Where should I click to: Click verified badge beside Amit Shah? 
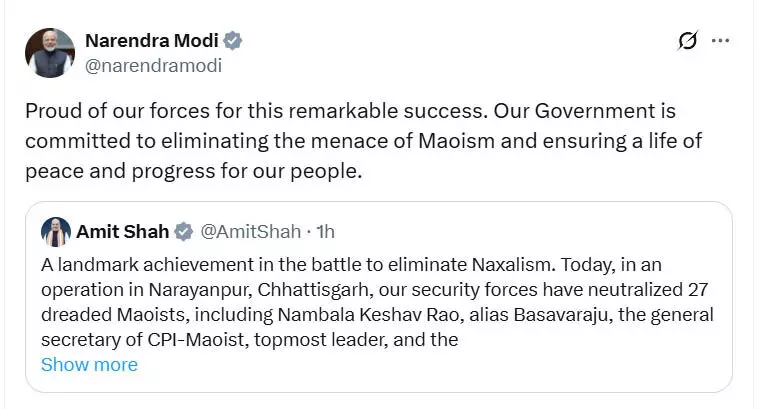pos(184,232)
